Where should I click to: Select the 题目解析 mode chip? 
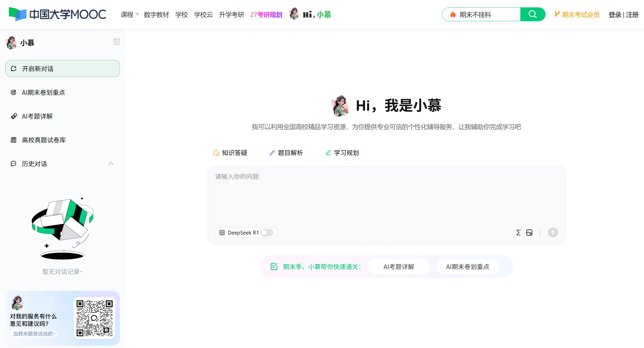click(286, 153)
